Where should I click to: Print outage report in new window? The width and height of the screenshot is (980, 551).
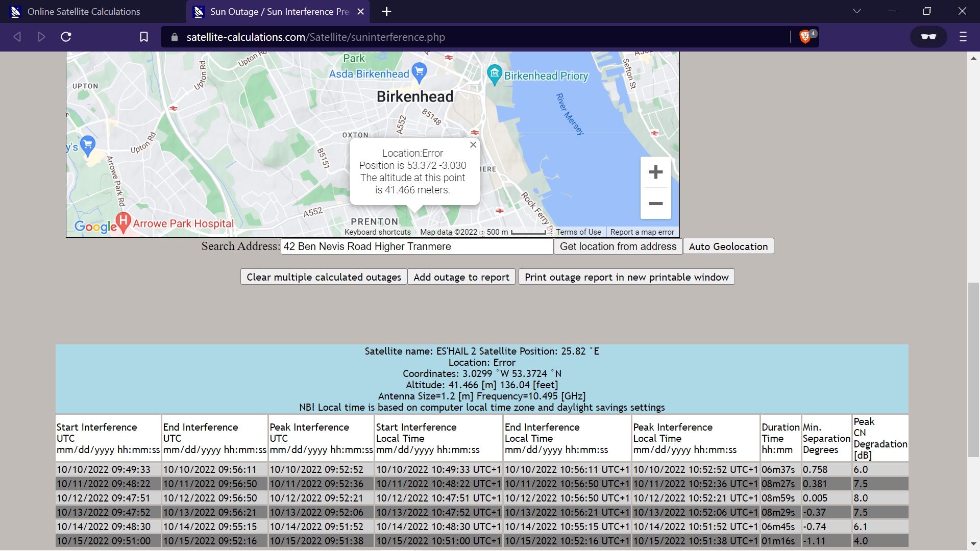coord(627,277)
